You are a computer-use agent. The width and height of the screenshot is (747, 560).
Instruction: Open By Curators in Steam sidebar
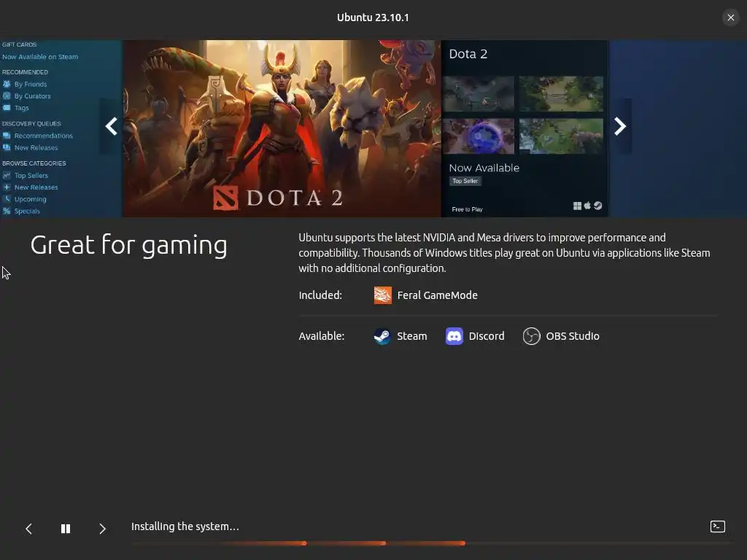tap(32, 96)
